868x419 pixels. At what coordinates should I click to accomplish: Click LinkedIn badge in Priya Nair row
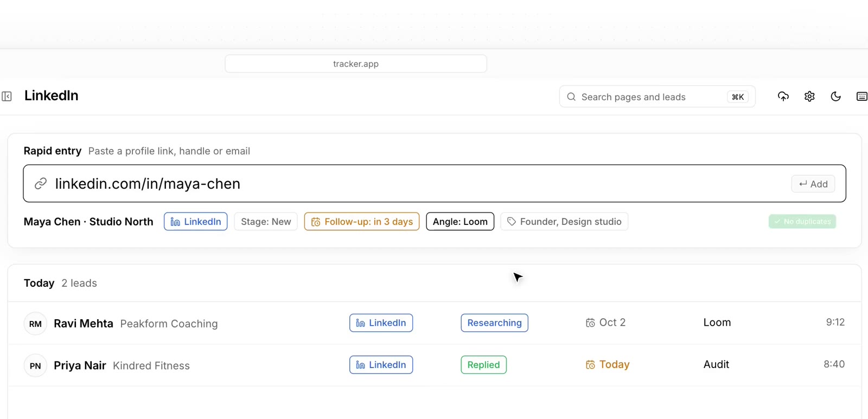[x=381, y=365]
